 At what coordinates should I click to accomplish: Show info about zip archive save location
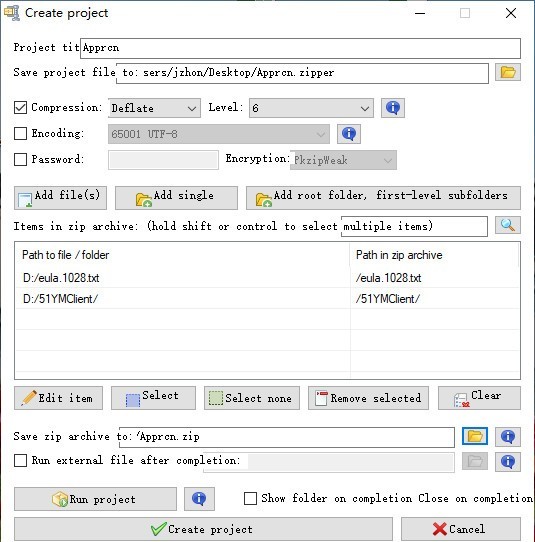[x=508, y=437]
